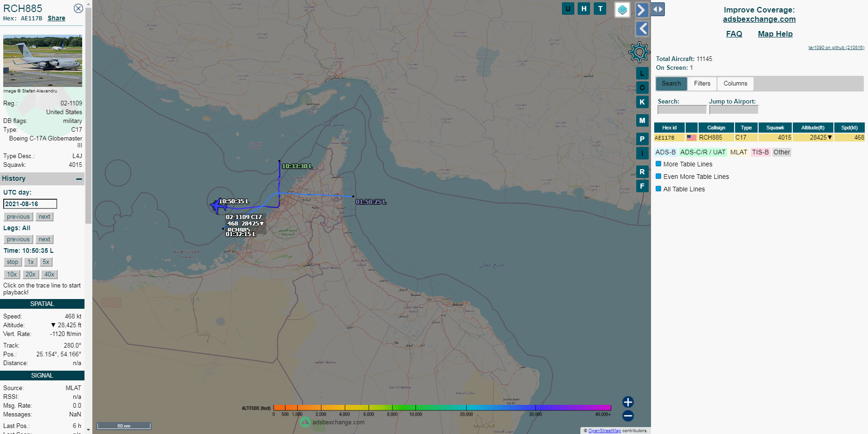Go to next UTC day
The width and height of the screenshot is (868, 434).
(x=44, y=217)
